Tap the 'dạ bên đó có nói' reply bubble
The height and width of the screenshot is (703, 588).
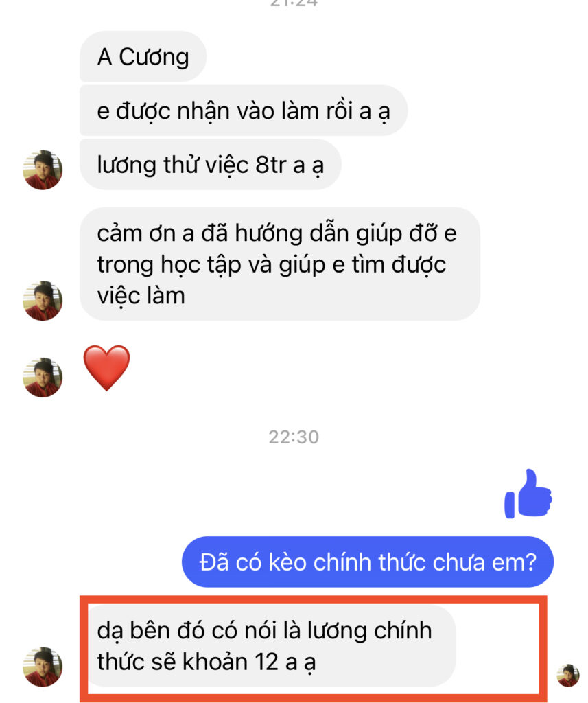tap(271, 645)
